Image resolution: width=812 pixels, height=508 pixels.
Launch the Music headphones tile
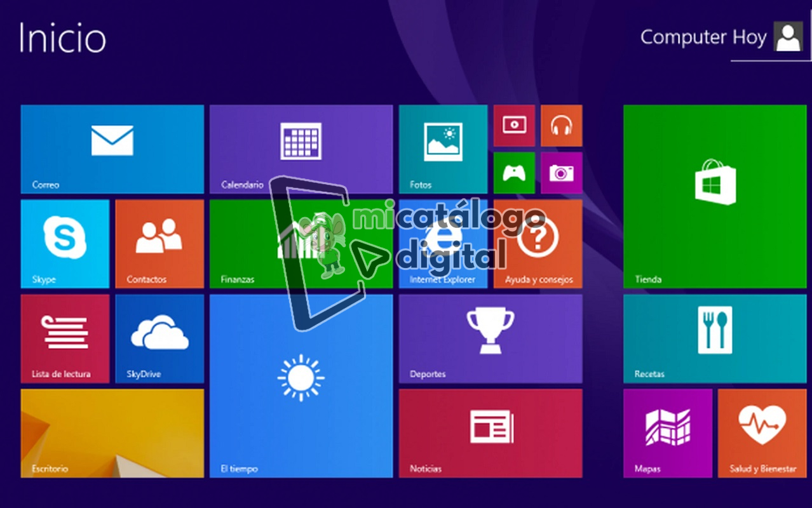coord(562,126)
